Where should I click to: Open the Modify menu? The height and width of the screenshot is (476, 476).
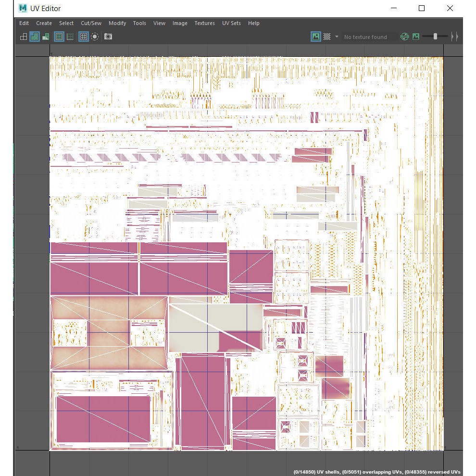tap(117, 23)
